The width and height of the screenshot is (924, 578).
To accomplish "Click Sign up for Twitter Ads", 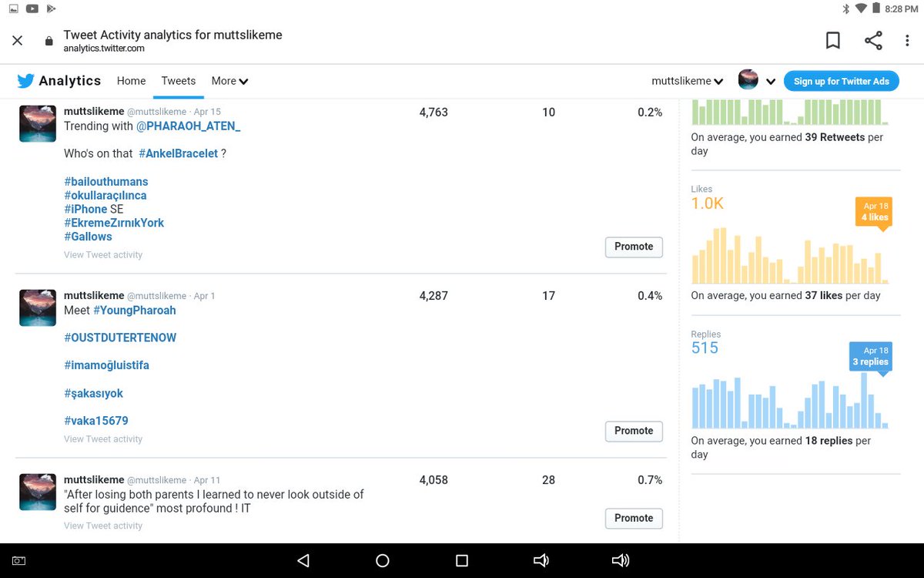I will (841, 81).
